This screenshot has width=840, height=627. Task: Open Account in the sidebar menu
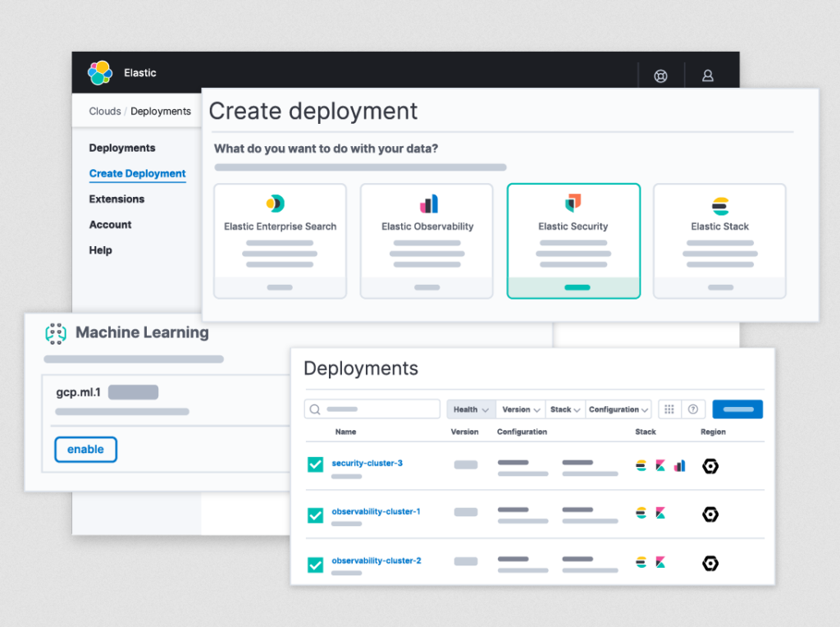pos(111,225)
